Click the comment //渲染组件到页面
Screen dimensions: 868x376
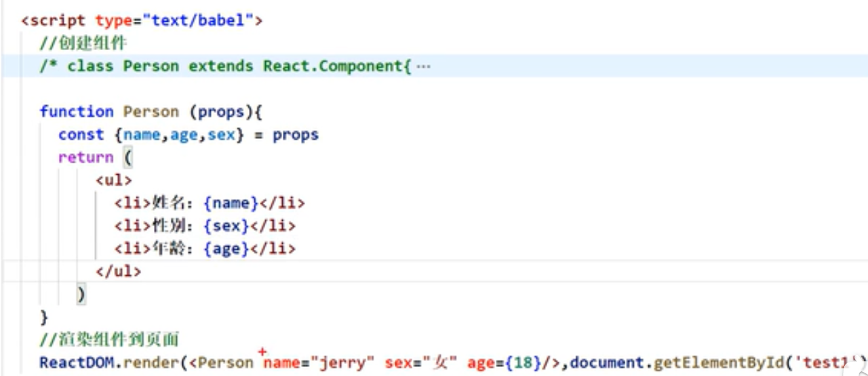pyautogui.click(x=109, y=340)
